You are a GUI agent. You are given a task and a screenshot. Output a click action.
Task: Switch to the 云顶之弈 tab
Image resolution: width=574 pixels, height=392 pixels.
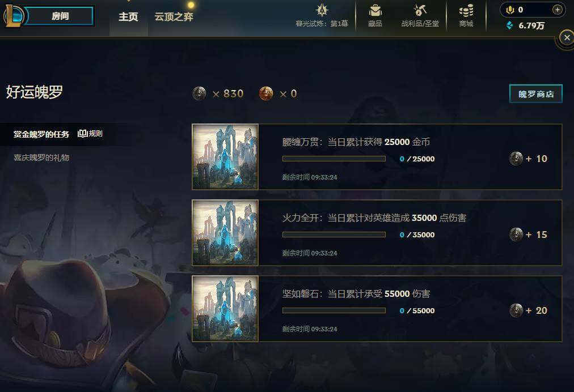(174, 17)
